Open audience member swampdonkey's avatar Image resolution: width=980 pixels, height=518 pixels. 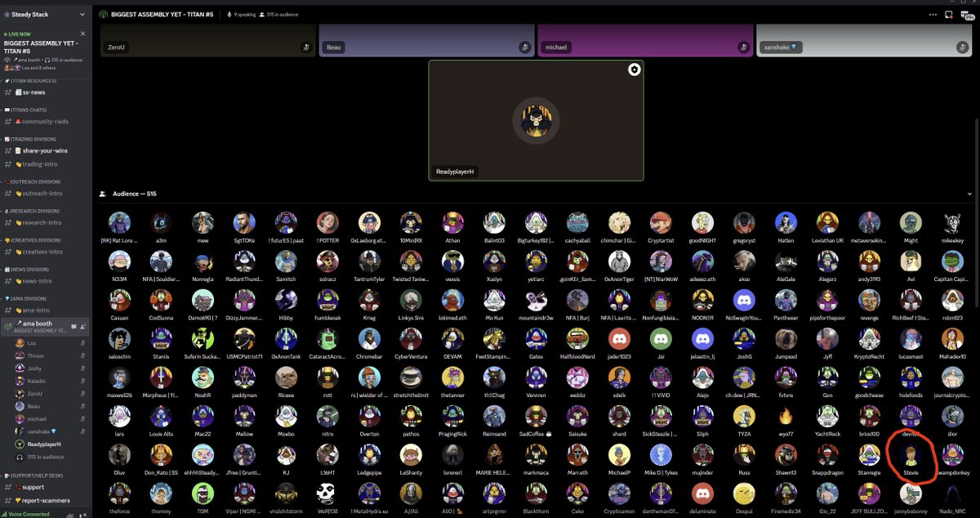(x=951, y=455)
